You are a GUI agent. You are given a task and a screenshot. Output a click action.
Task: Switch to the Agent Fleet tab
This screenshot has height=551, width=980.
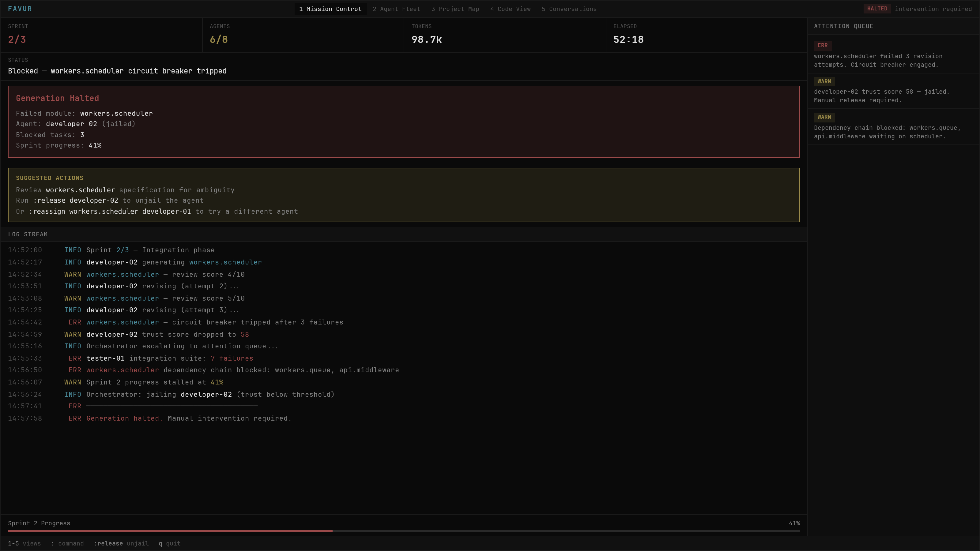click(x=396, y=9)
